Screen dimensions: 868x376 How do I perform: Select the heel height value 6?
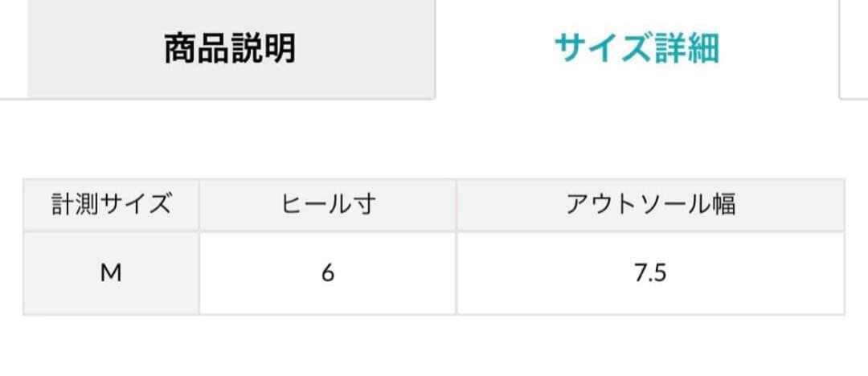[328, 273]
